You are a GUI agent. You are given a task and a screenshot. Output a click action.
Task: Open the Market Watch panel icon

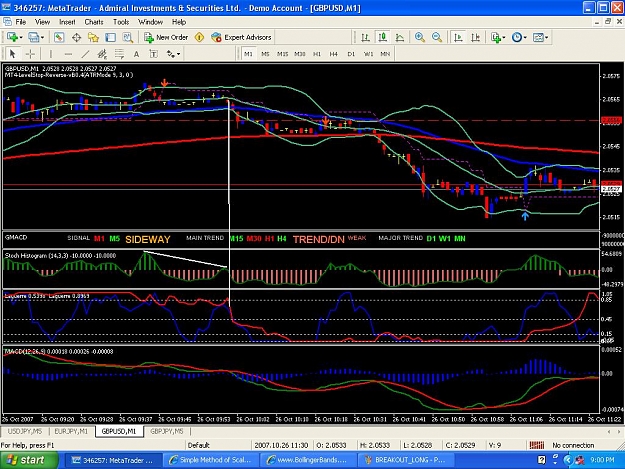tap(59, 37)
